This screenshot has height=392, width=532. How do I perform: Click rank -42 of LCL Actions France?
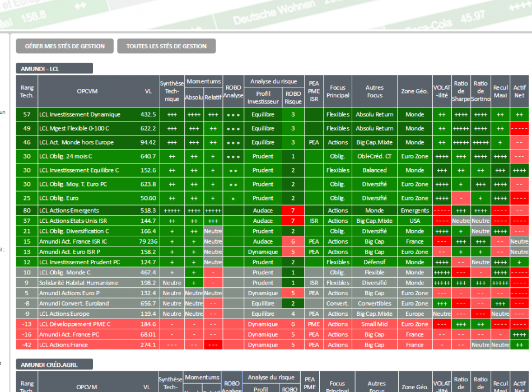point(27,345)
